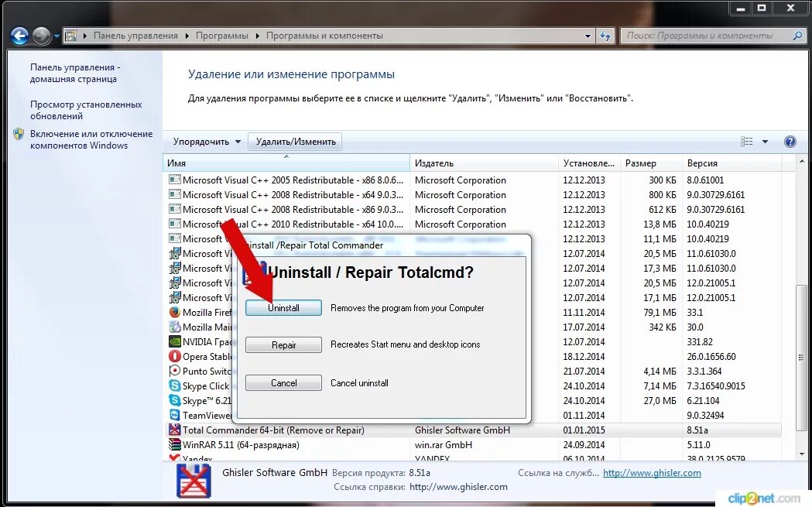Sort by 'Версия' column header
Screen dimensions: 812x507
(731, 163)
